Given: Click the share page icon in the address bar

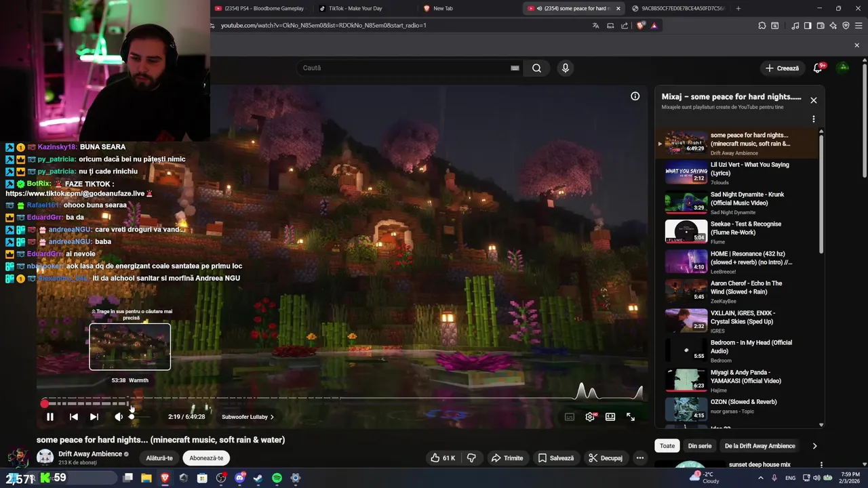Looking at the screenshot, I should coord(625,26).
